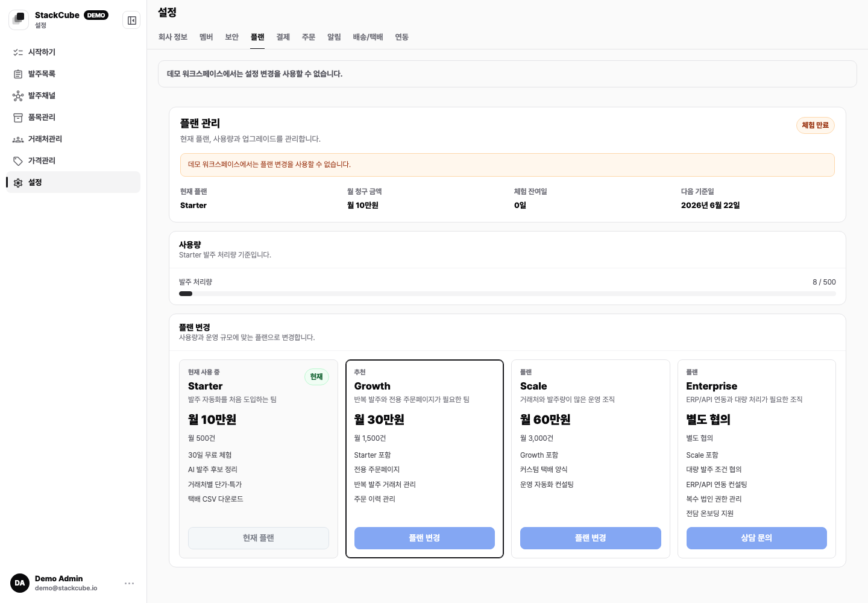Click the 체험 잔여일 value 0일
Viewport: 868px width, 603px height.
pyautogui.click(x=520, y=206)
